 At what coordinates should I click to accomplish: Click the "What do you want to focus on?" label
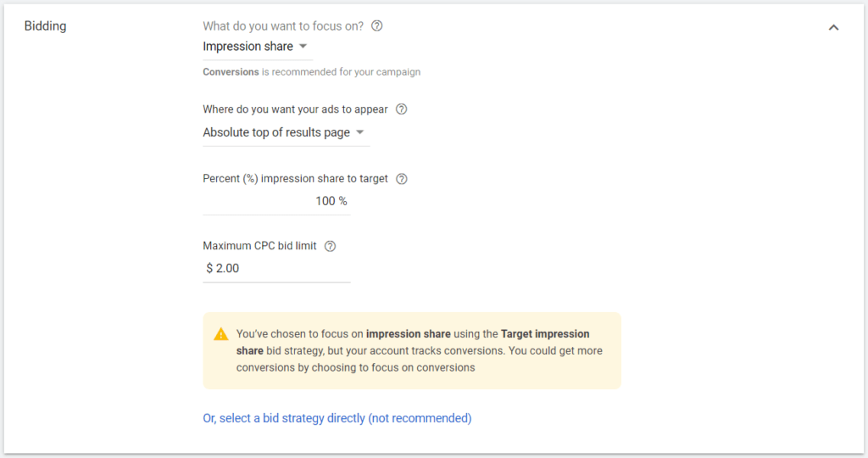click(284, 25)
